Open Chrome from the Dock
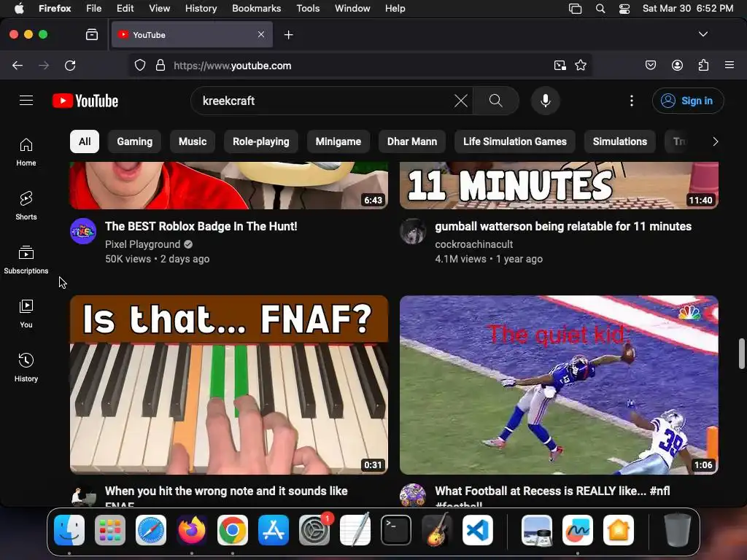Screen dimensions: 747x560 233,530
